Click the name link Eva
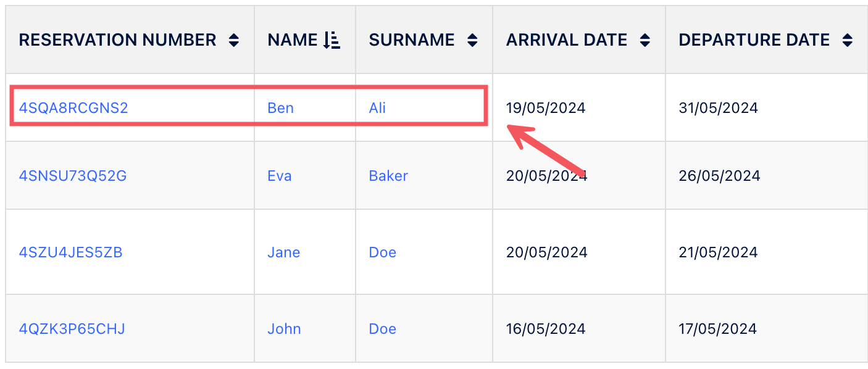This screenshot has height=369, width=868. (x=279, y=176)
